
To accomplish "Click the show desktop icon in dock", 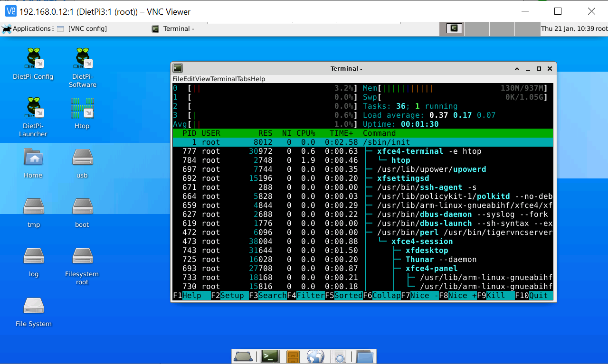I will (243, 356).
